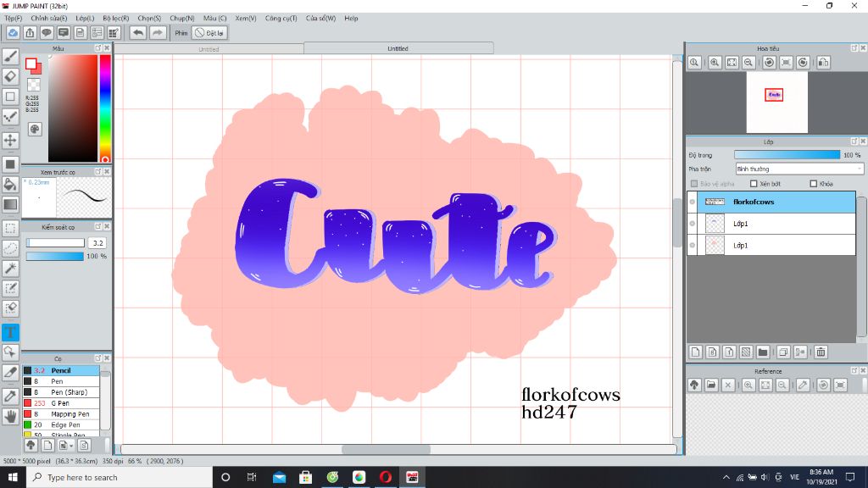This screenshot has height=488, width=868.
Task: Adjust the Độ trong opacity slider
Action: click(787, 155)
